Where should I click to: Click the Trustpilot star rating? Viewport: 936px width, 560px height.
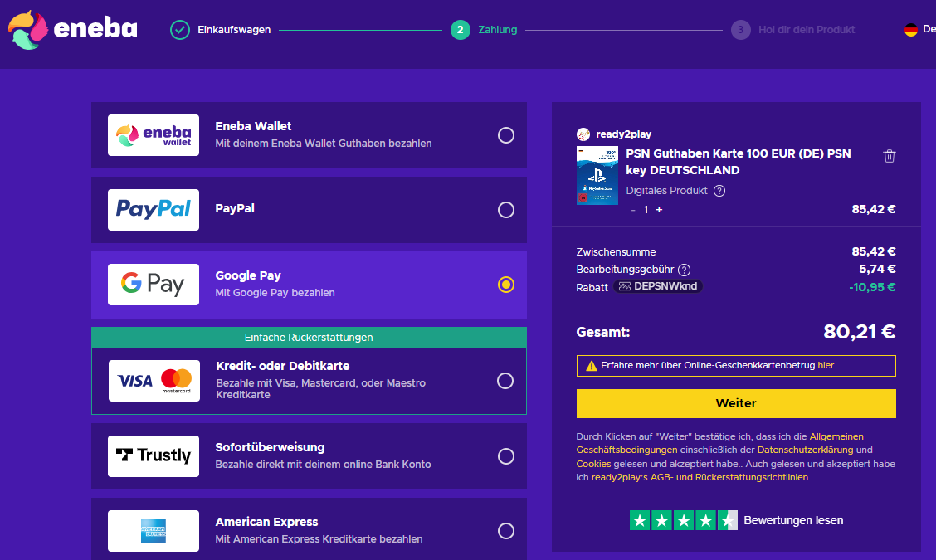tap(684, 521)
